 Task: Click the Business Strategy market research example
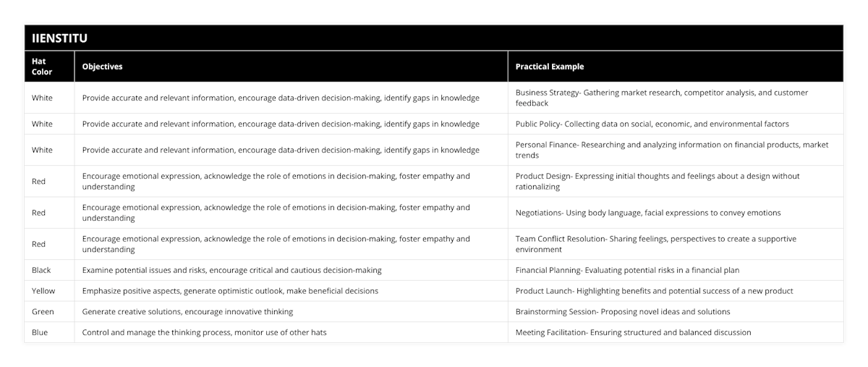(661, 98)
